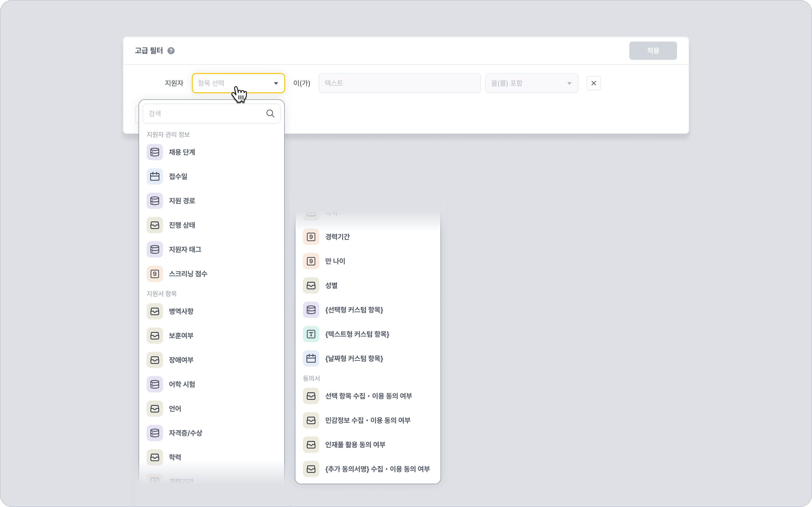This screenshot has height=507, width=812.
Task: Click the 텍스트 value input field
Action: (x=399, y=83)
